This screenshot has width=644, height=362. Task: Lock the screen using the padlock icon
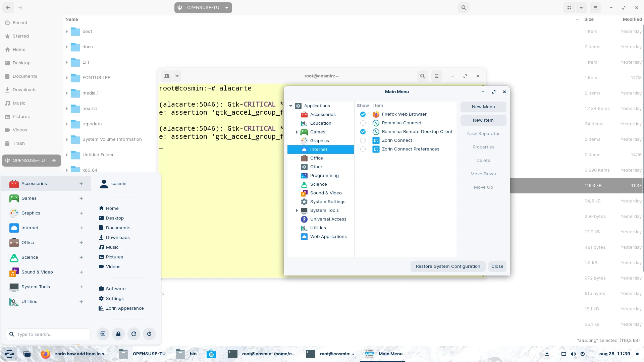[x=118, y=334]
